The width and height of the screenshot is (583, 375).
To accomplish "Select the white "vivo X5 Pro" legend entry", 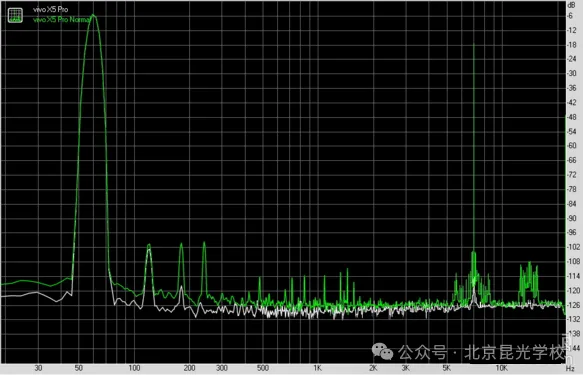I will point(51,10).
